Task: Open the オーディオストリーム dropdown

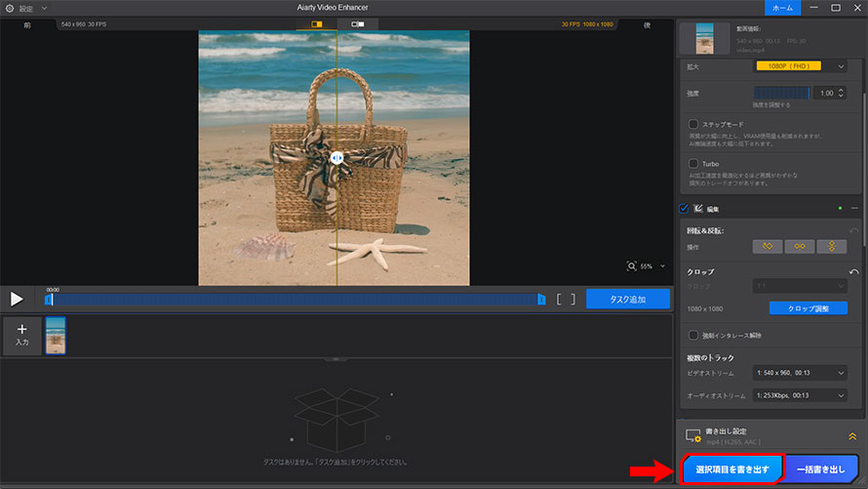Action: tap(800, 395)
